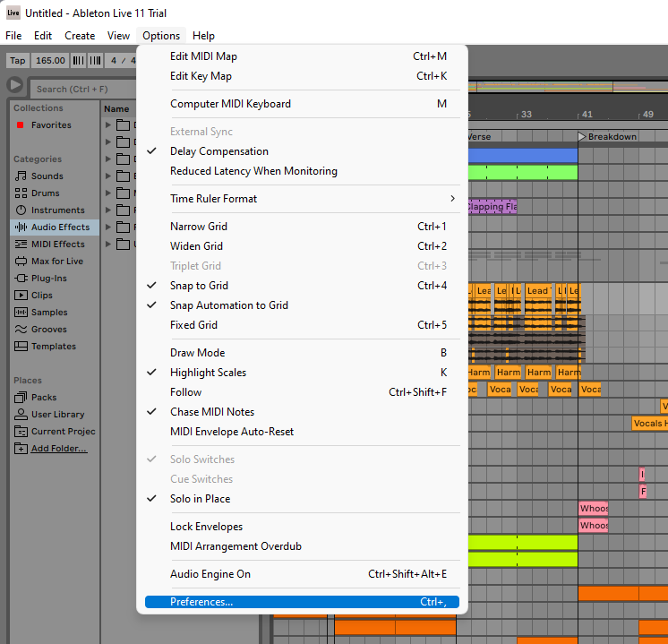Click bar 41 on time ruler

coord(587,115)
